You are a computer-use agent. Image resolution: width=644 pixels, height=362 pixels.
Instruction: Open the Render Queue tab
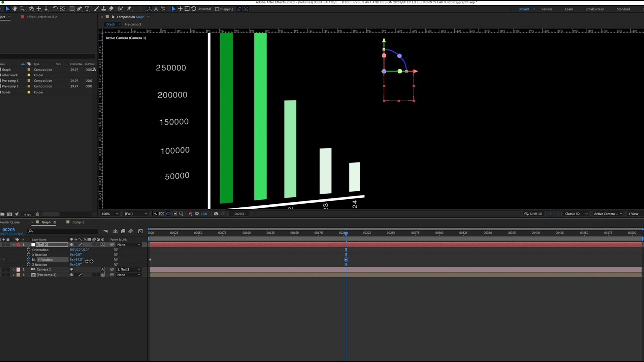10,222
